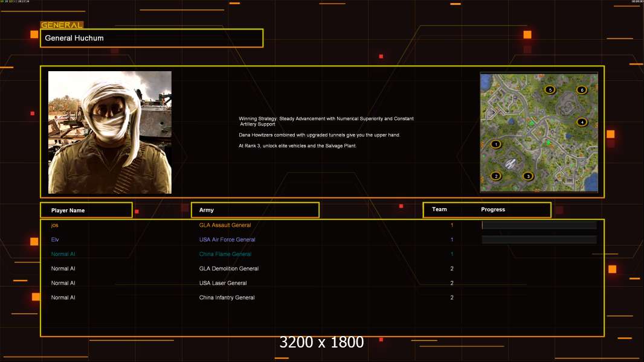Click the loading progress bar for jos
Image resolution: width=644 pixels, height=362 pixels.
pyautogui.click(x=539, y=225)
